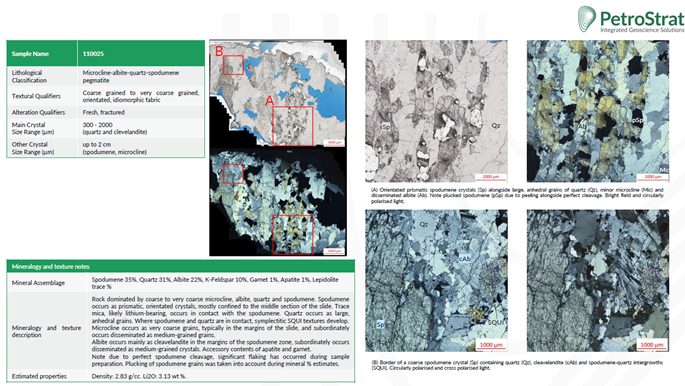Select red box B on bright field thin section
685x386 pixels.
[x=233, y=65]
